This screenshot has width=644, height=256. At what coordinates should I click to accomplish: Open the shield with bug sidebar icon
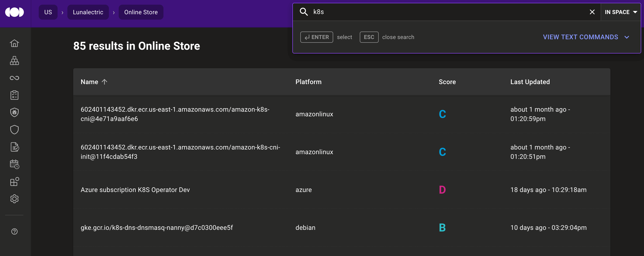pyautogui.click(x=14, y=113)
